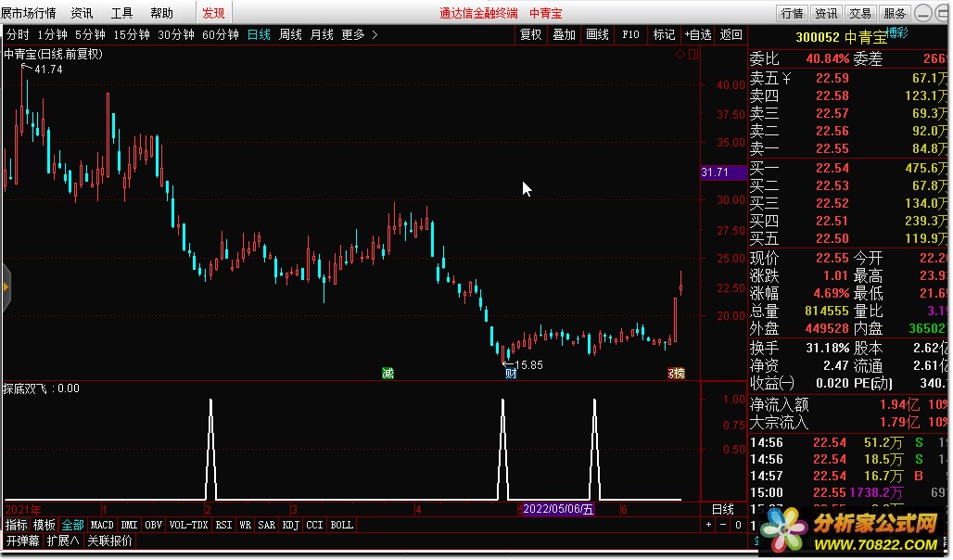Open the 指标 indicator tab

click(x=17, y=525)
